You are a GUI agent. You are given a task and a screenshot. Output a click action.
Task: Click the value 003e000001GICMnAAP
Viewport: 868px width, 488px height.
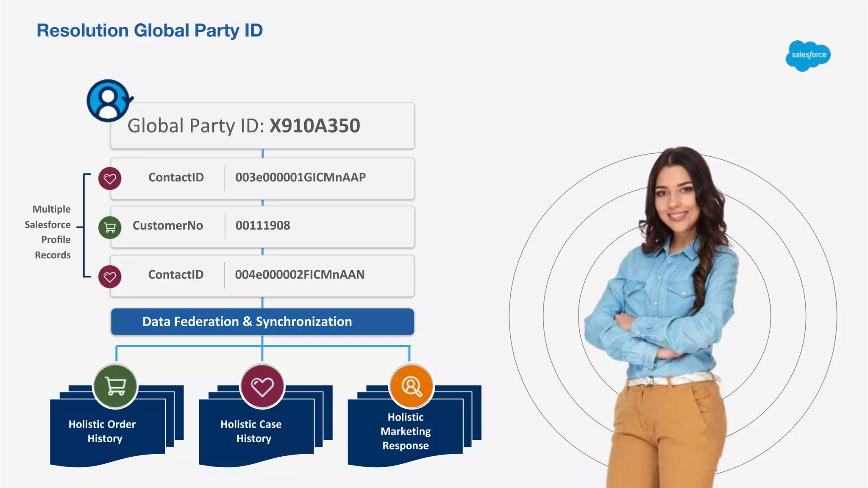(300, 177)
